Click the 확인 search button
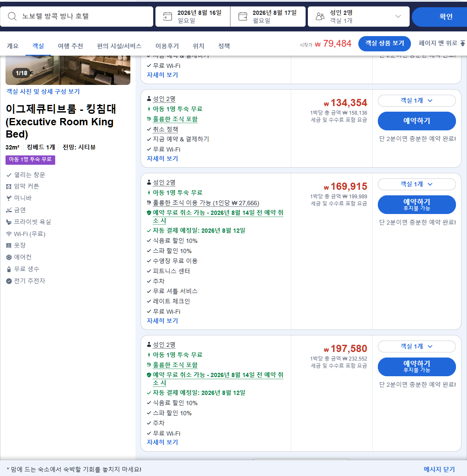Image resolution: width=467 pixels, height=476 pixels. [439, 17]
